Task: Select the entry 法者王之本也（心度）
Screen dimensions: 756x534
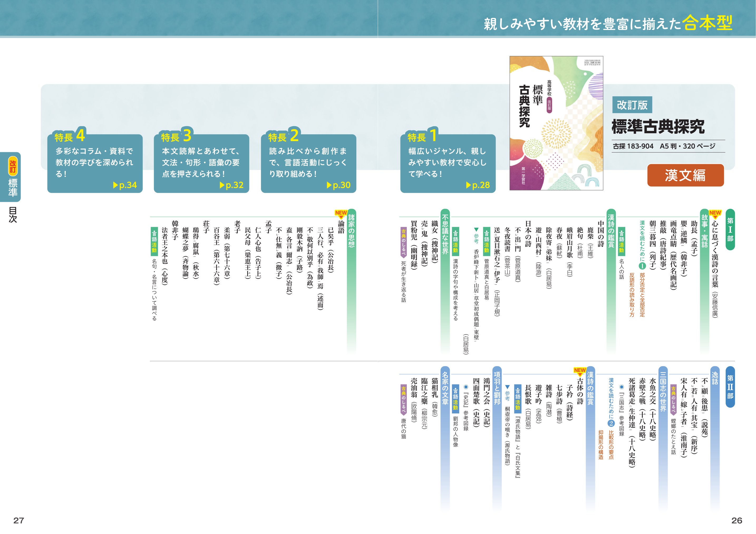Action: point(164,256)
